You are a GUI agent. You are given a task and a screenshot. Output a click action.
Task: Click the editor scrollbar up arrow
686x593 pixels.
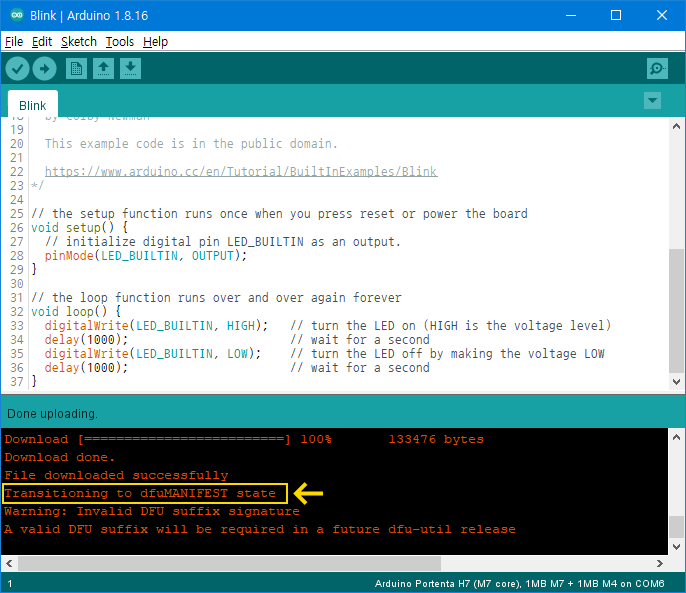(676, 126)
